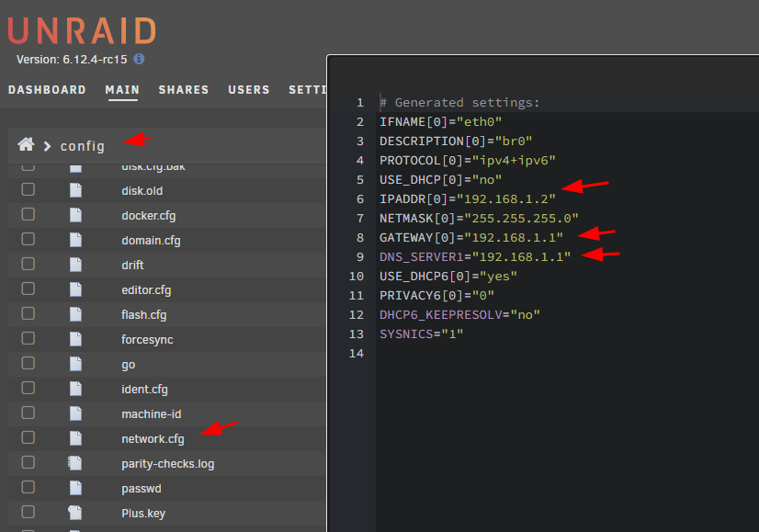Open the flash.cfg file
The image size is (759, 532).
143,315
